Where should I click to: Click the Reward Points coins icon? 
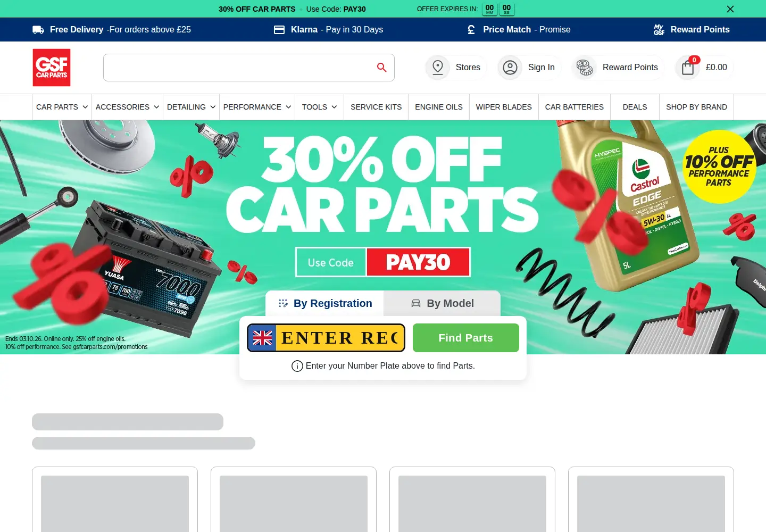[585, 68]
